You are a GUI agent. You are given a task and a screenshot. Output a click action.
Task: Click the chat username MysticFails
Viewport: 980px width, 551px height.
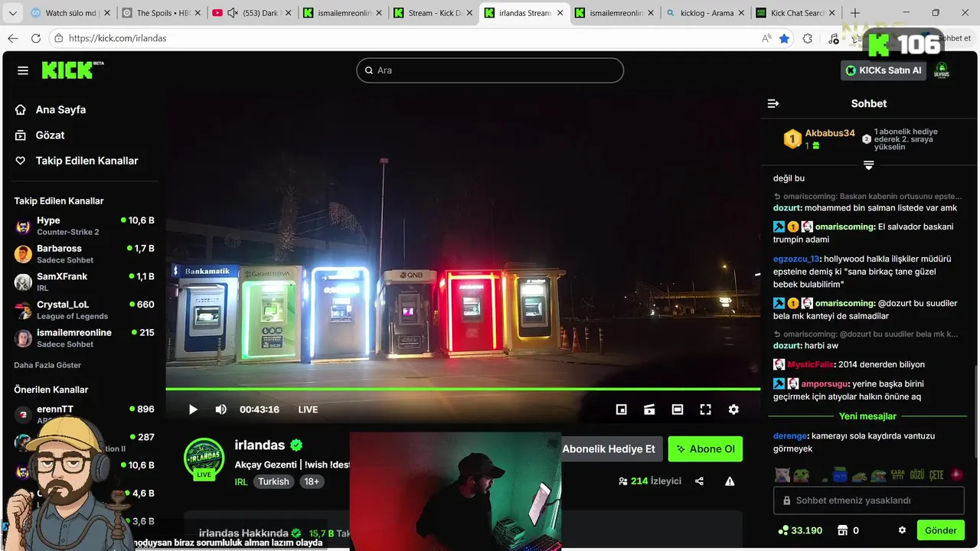pyautogui.click(x=810, y=364)
